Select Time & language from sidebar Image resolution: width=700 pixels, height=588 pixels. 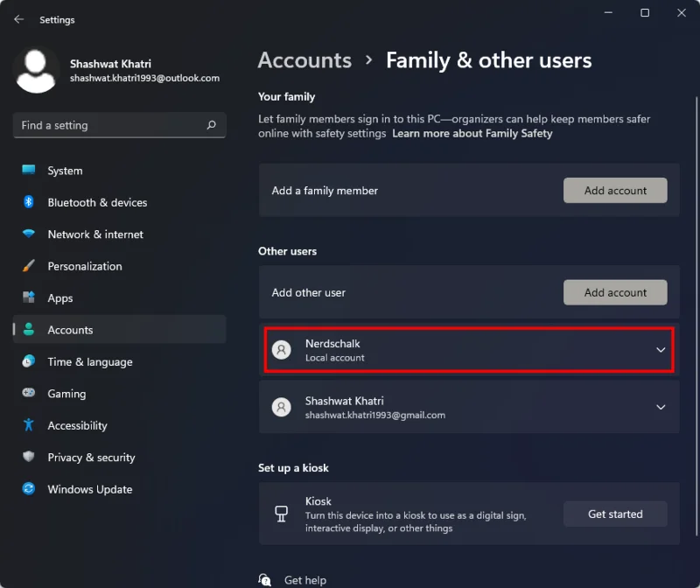[87, 361]
